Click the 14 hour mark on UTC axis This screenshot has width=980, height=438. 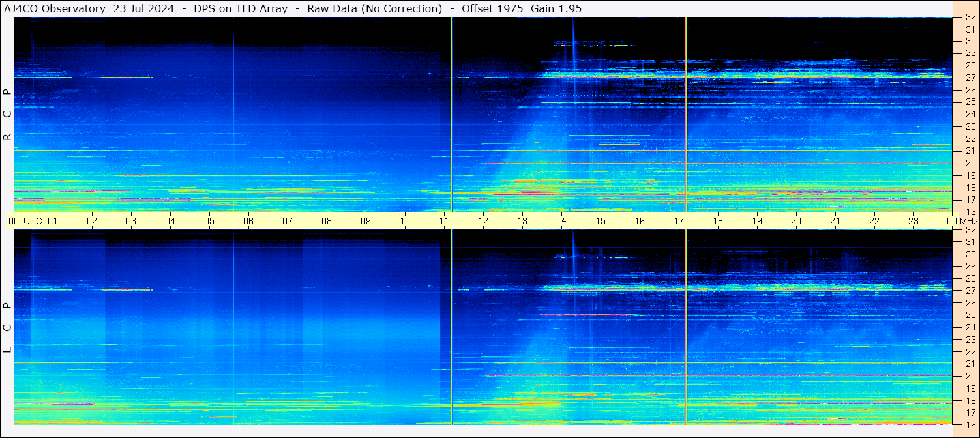click(x=561, y=221)
